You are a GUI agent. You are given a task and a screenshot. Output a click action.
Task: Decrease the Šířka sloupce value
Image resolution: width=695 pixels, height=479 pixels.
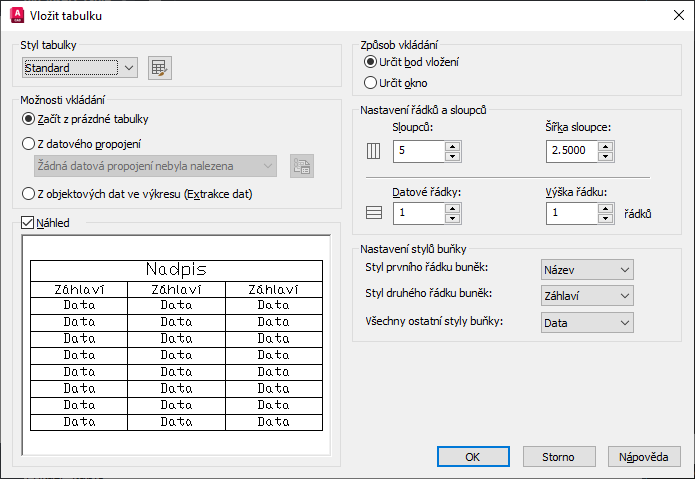click(605, 156)
